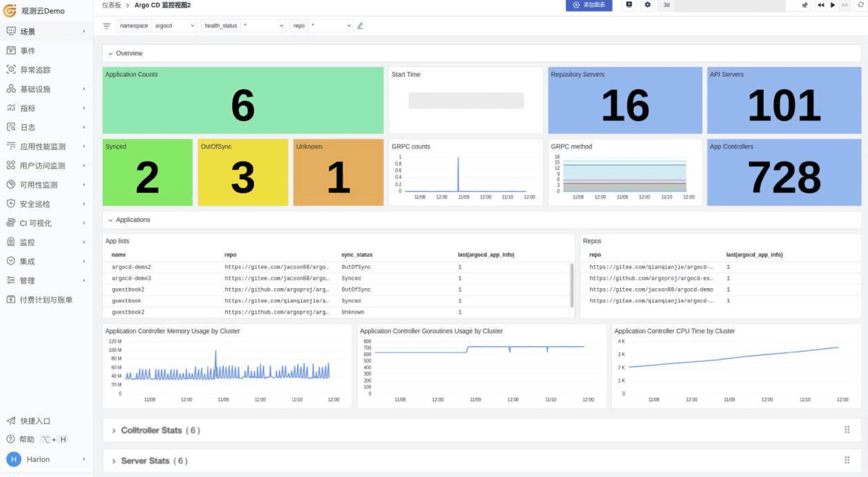Screen dimensions: 868x477
Task: Click the github.com/argoproj repo in Repos table
Action: click(651, 279)
